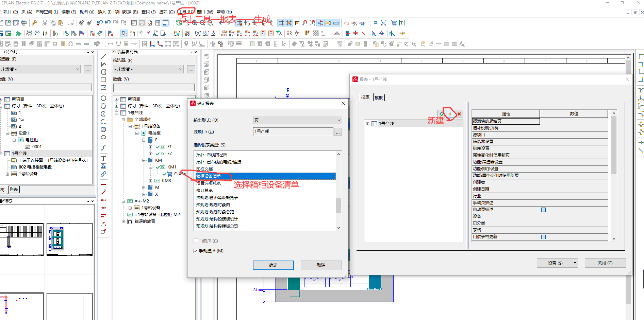Image resolution: width=644 pixels, height=320 pixels.
Task: Select 项目选项总览 in report type list
Action: pyautogui.click(x=209, y=183)
